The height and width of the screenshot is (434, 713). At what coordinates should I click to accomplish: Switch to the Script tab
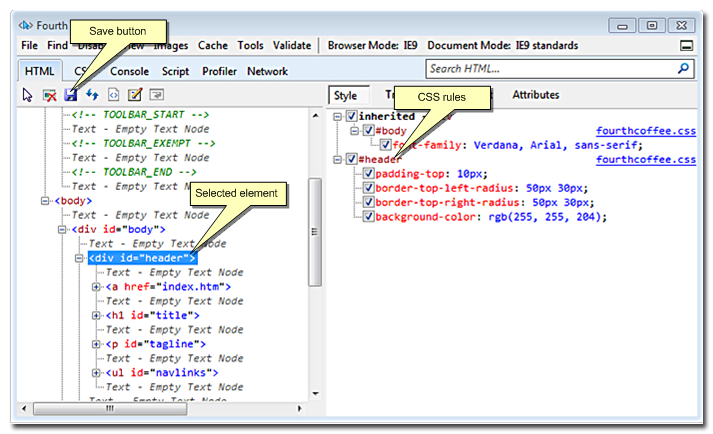pos(176,71)
